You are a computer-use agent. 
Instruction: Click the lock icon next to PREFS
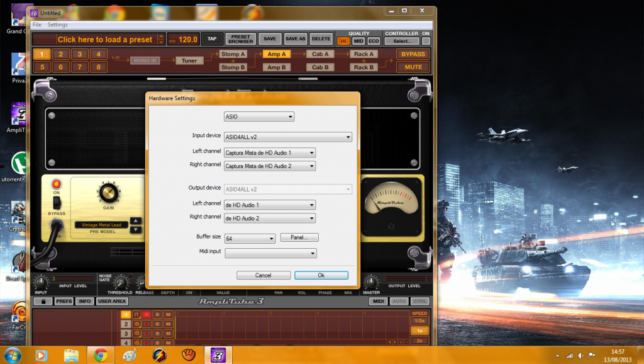(x=43, y=301)
